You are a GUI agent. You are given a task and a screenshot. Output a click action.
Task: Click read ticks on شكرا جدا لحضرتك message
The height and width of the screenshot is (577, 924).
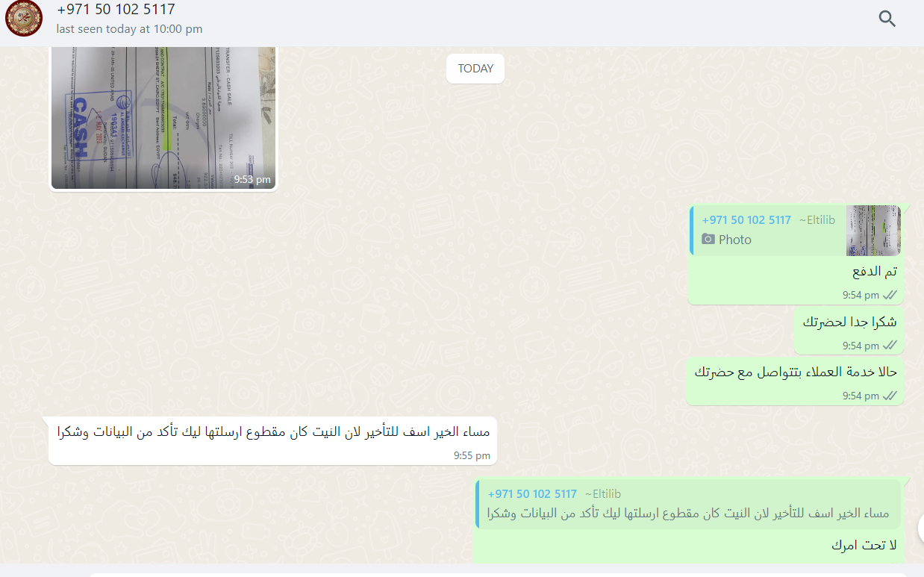coord(890,346)
